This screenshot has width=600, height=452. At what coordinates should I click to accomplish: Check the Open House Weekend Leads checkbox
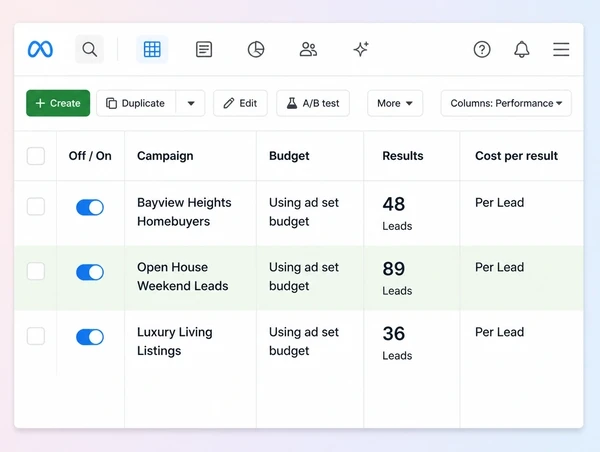pos(36,271)
